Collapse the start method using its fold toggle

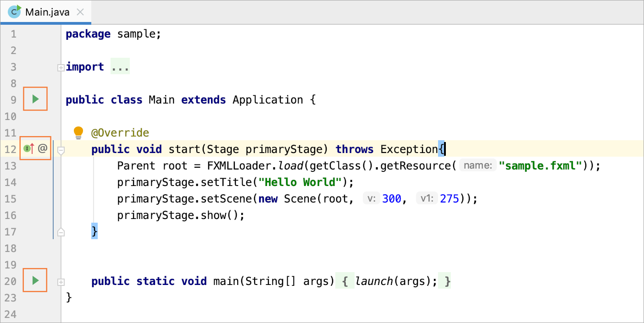61,150
